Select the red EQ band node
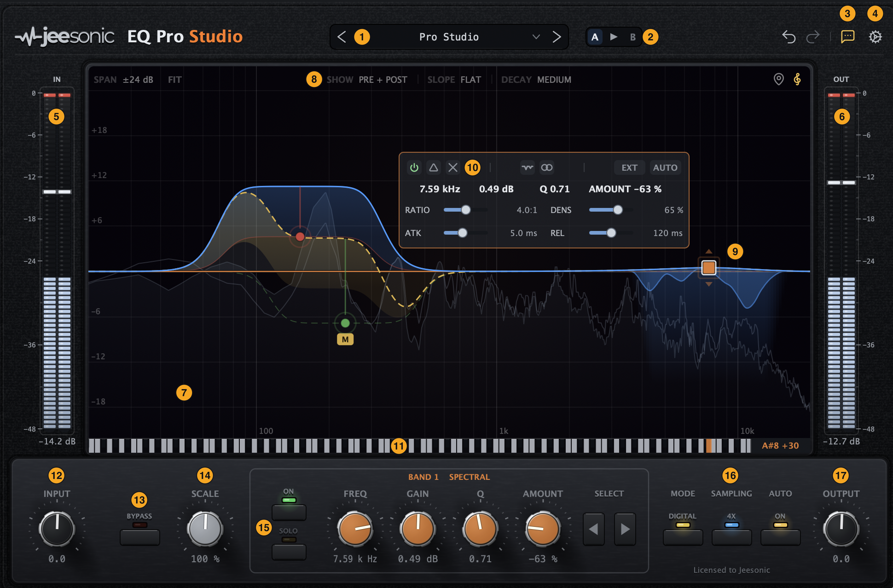The width and height of the screenshot is (893, 588). (x=300, y=236)
